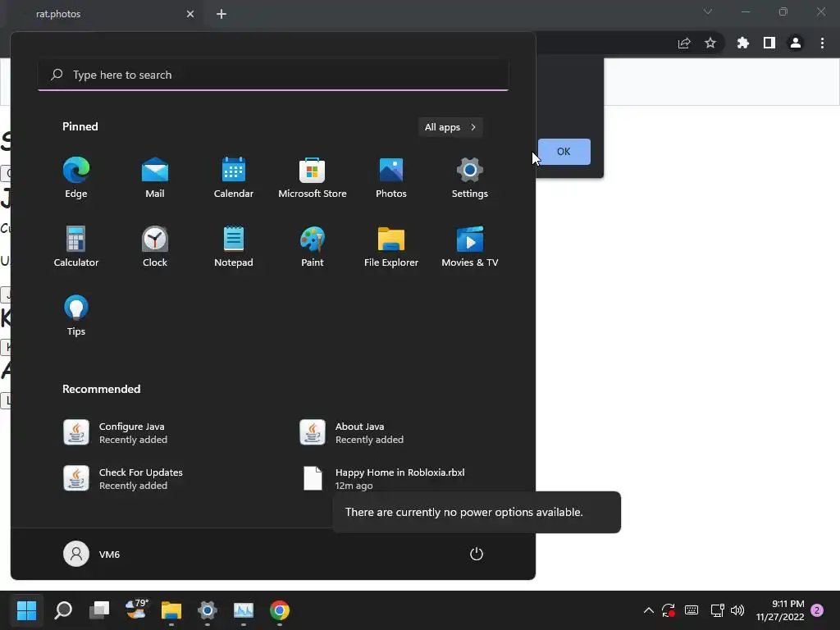
Task: Launch Notepad
Action: [x=234, y=246]
